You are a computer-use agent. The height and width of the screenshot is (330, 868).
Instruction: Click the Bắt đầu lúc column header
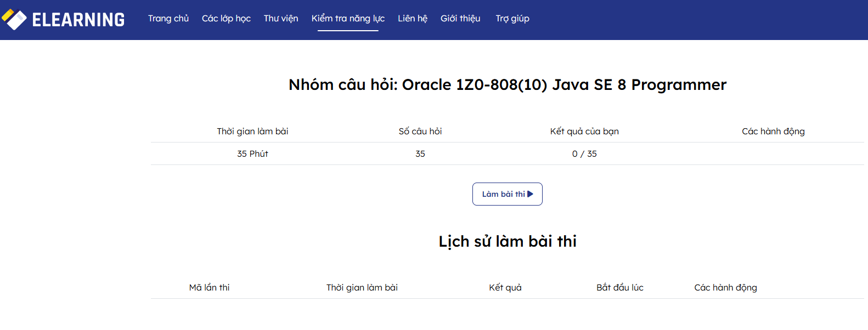(620, 288)
